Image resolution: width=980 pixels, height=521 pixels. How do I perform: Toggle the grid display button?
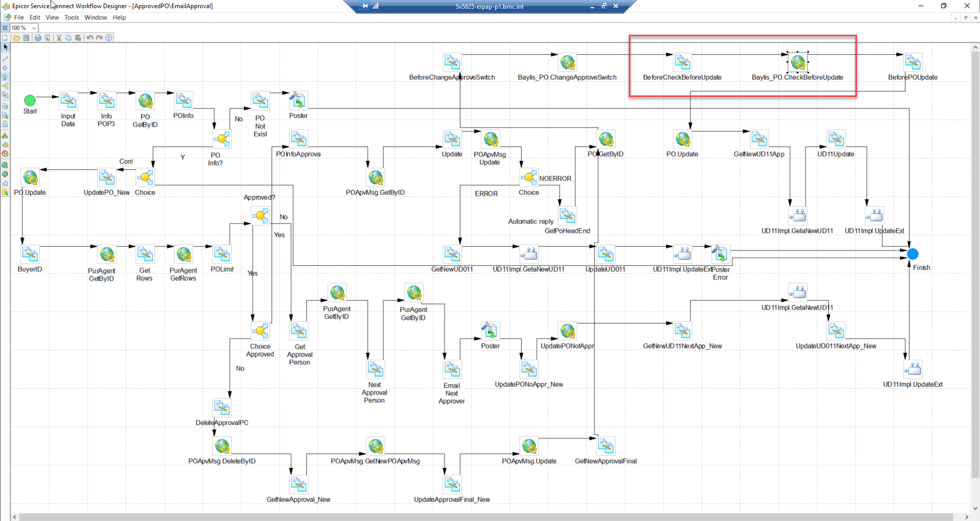(x=5, y=28)
